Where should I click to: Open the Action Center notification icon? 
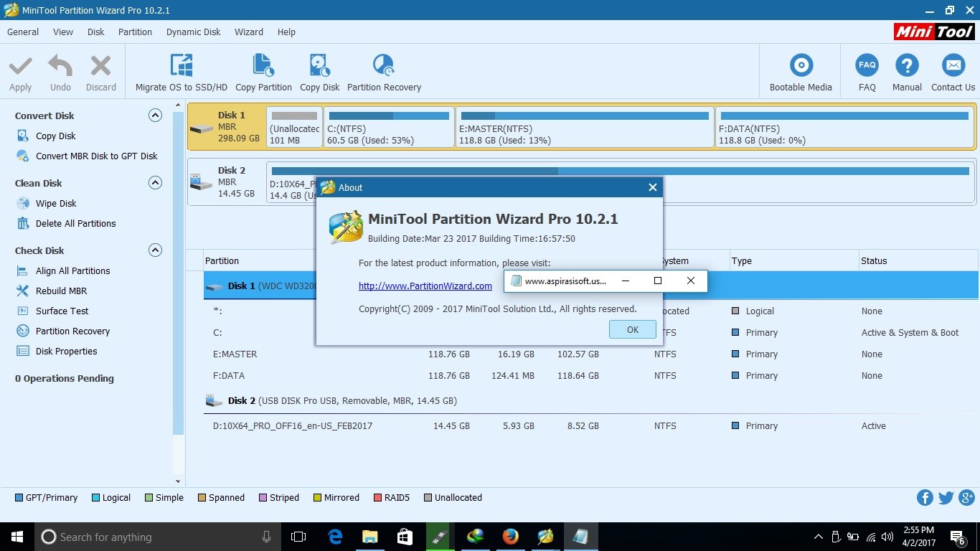(x=958, y=537)
